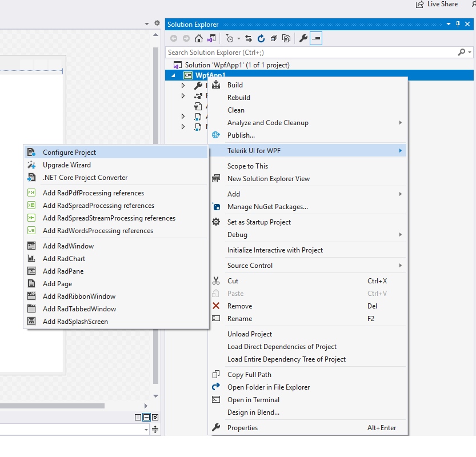Click the .NET Core Project Converter icon
Screen dimensions: 476x457
click(x=31, y=177)
